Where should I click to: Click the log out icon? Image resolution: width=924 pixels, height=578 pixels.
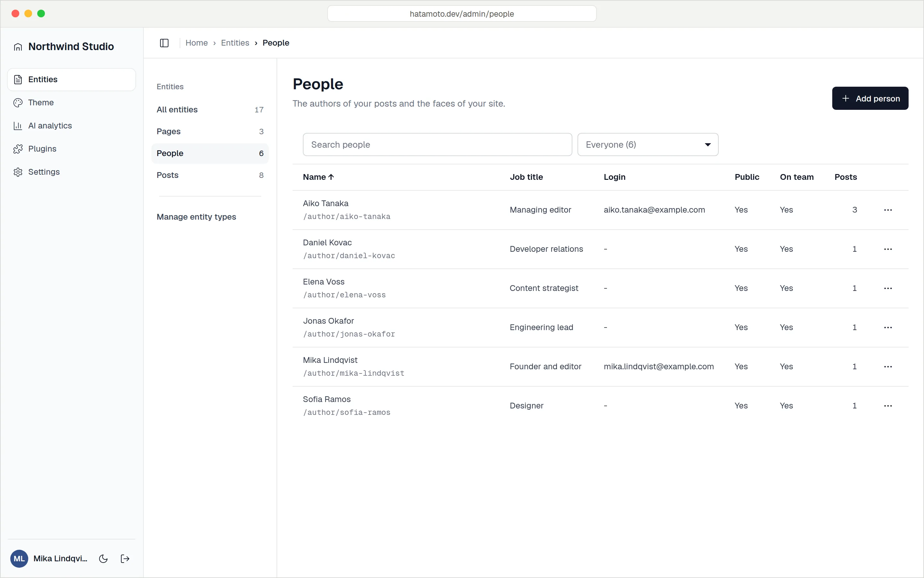click(x=125, y=558)
